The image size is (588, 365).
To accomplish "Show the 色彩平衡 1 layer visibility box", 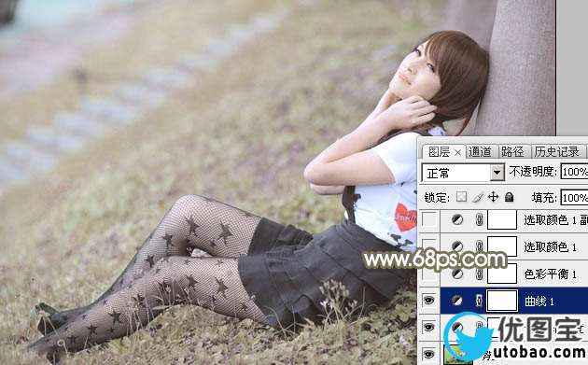I will (429, 274).
